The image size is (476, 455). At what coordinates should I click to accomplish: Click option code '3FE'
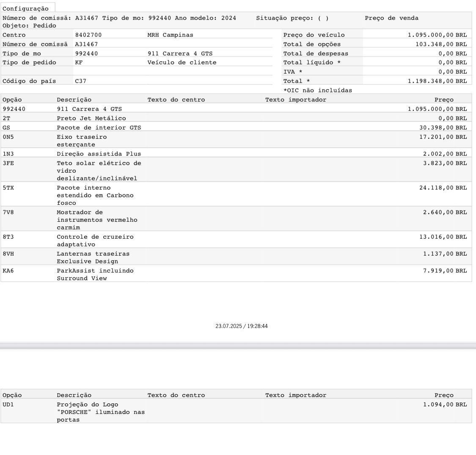[x=8, y=163]
